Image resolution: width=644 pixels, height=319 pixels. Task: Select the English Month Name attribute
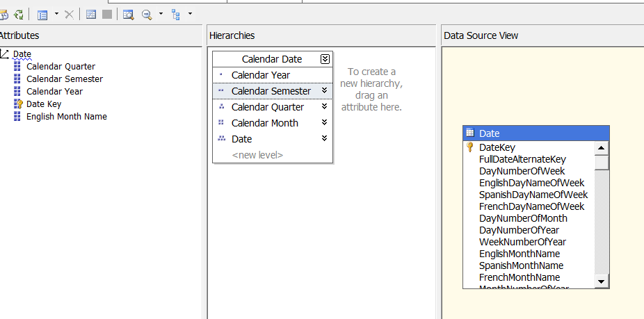click(67, 117)
